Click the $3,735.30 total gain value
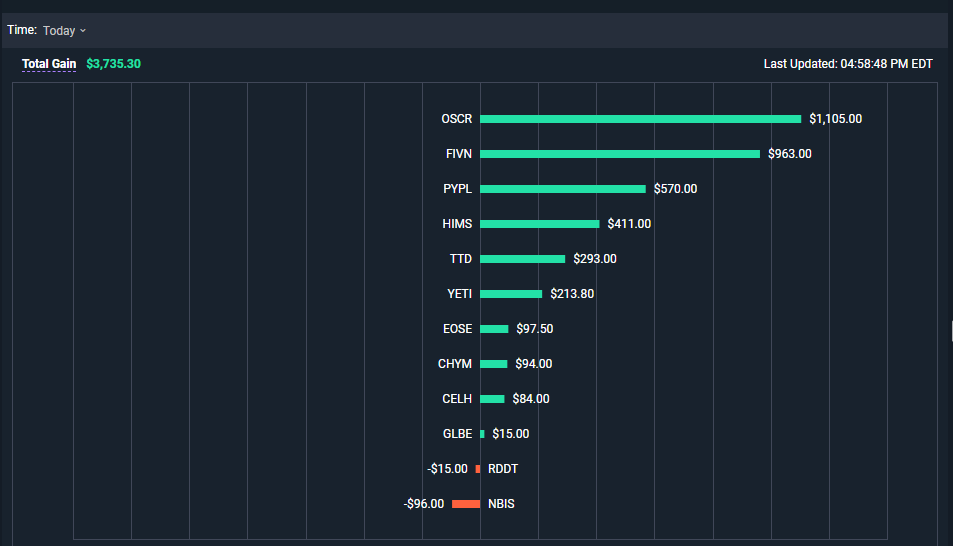Viewport: 953px width, 546px height. point(113,64)
